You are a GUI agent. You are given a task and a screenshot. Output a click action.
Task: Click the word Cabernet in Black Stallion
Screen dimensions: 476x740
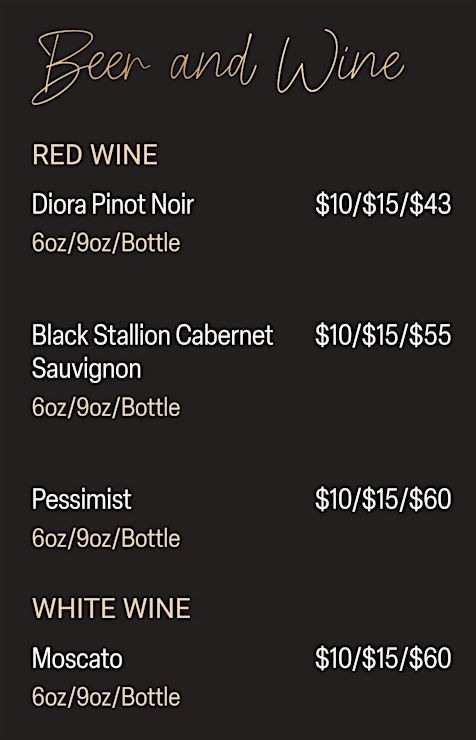tap(224, 335)
